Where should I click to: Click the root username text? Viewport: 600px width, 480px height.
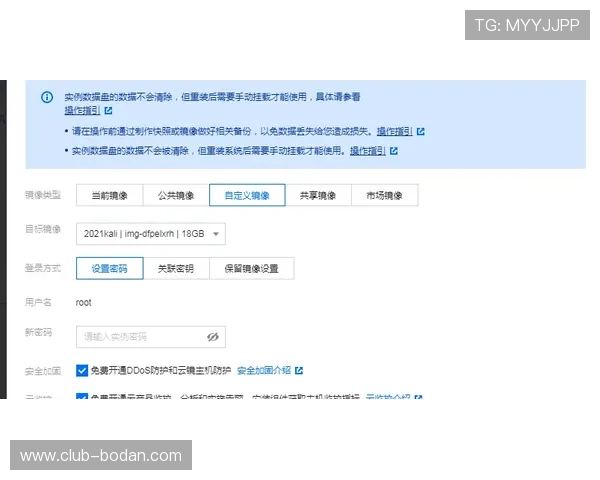(x=83, y=303)
